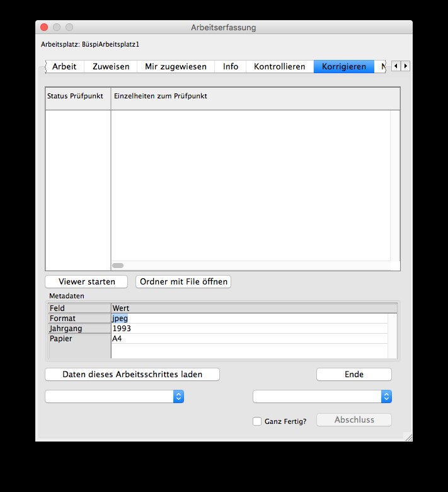Click the horizontal scrollbar in Prüfpunkt details
Image resolution: width=448 pixels, height=492 pixels.
coord(118,266)
